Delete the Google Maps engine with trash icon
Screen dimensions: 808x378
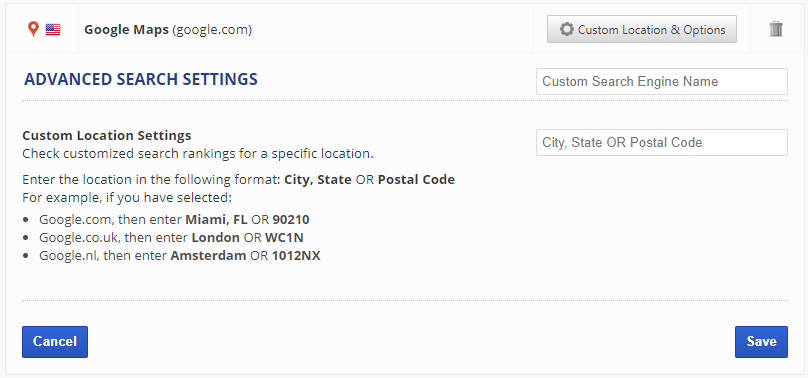tap(776, 29)
